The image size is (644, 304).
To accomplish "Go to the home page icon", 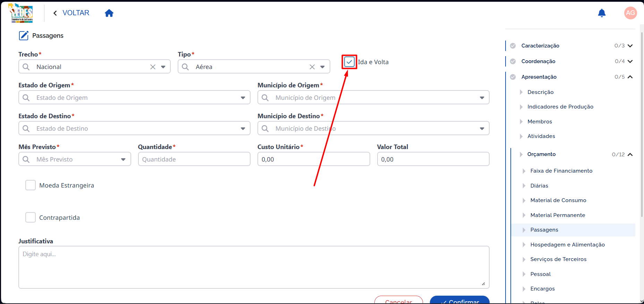I will pos(109,13).
